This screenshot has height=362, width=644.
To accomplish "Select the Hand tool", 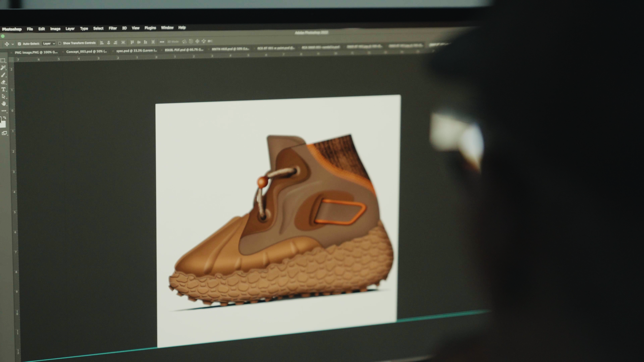I will [x=4, y=104].
